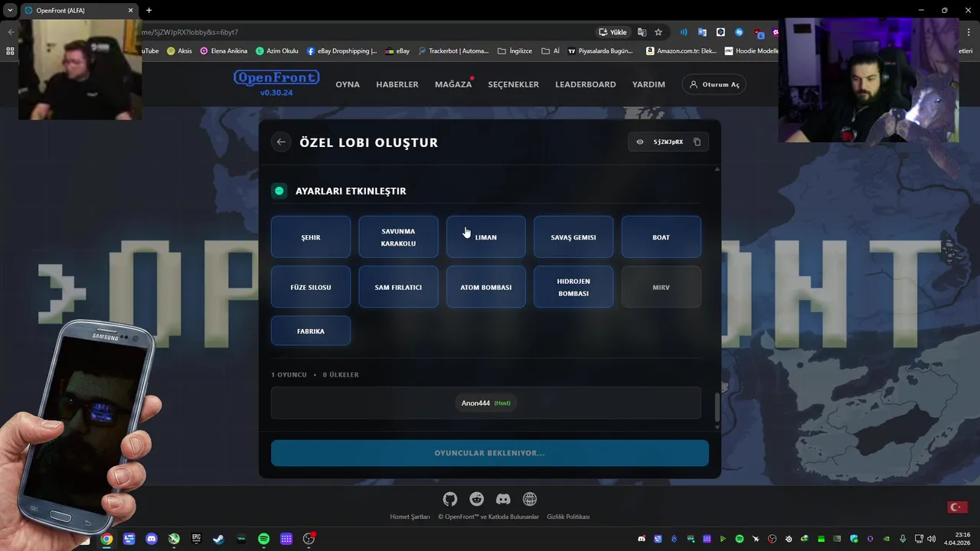The height and width of the screenshot is (551, 980).
Task: Open Epic Games from the taskbar
Action: click(196, 539)
